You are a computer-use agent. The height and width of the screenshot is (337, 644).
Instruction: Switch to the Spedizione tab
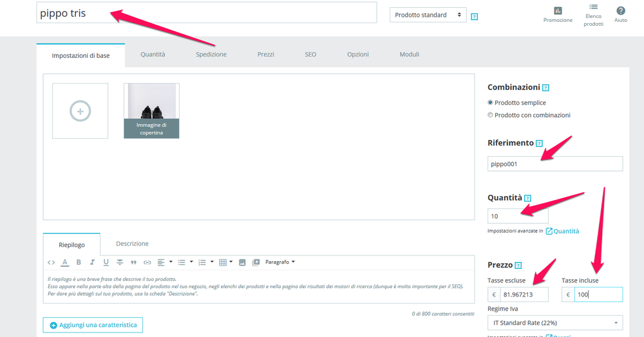tap(211, 55)
